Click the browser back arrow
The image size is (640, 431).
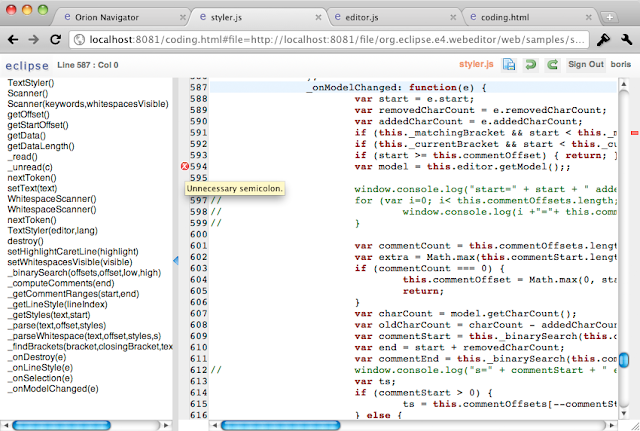click(x=13, y=40)
